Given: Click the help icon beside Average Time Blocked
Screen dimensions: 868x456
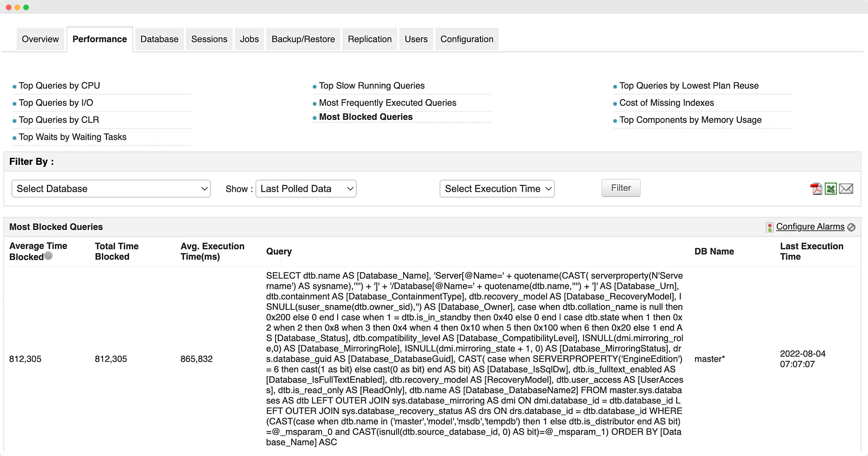Looking at the screenshot, I should click(48, 256).
